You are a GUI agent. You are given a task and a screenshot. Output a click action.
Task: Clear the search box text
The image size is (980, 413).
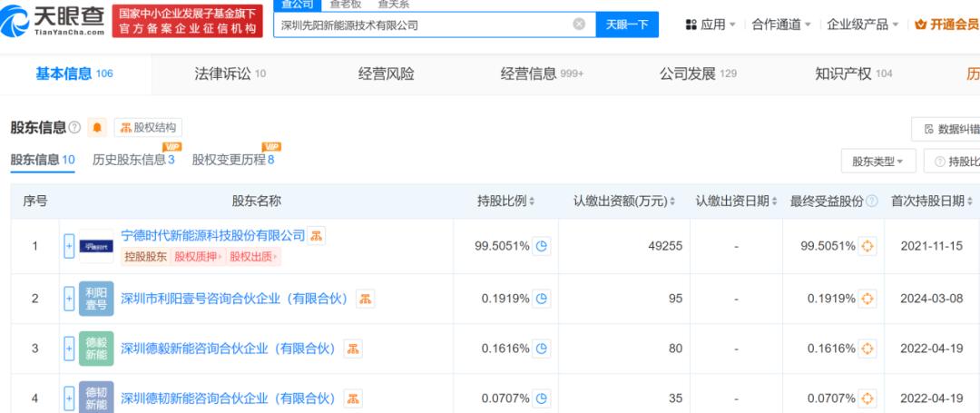point(579,25)
